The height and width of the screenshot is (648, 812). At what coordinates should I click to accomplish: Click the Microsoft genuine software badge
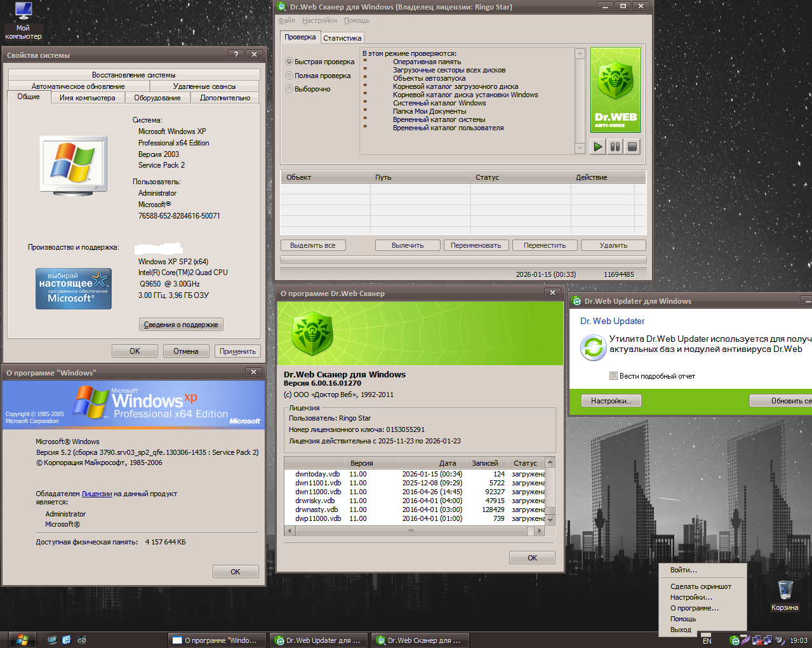(74, 288)
